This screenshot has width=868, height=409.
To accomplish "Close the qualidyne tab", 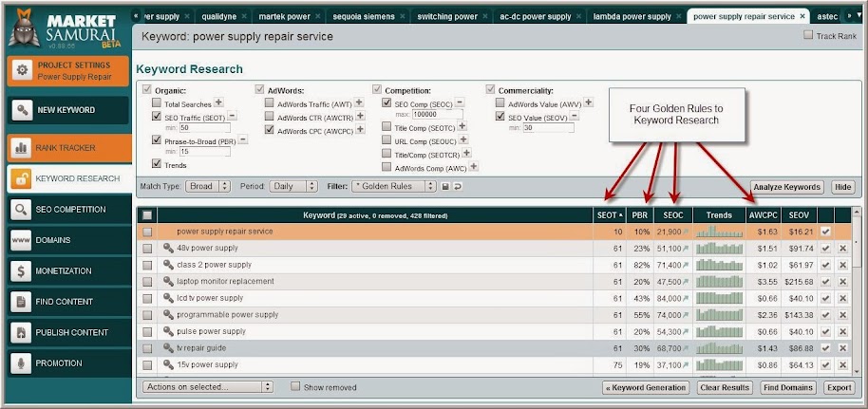I will pyautogui.click(x=243, y=16).
